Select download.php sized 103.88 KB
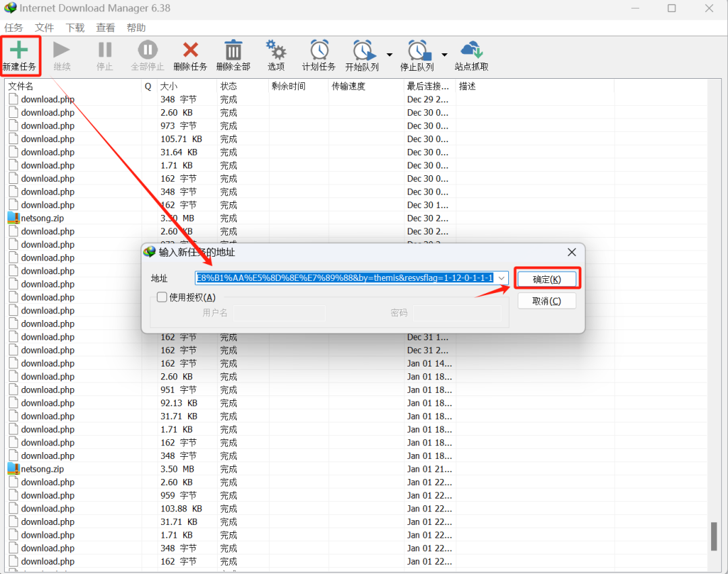This screenshot has height=574, width=728. [x=48, y=509]
